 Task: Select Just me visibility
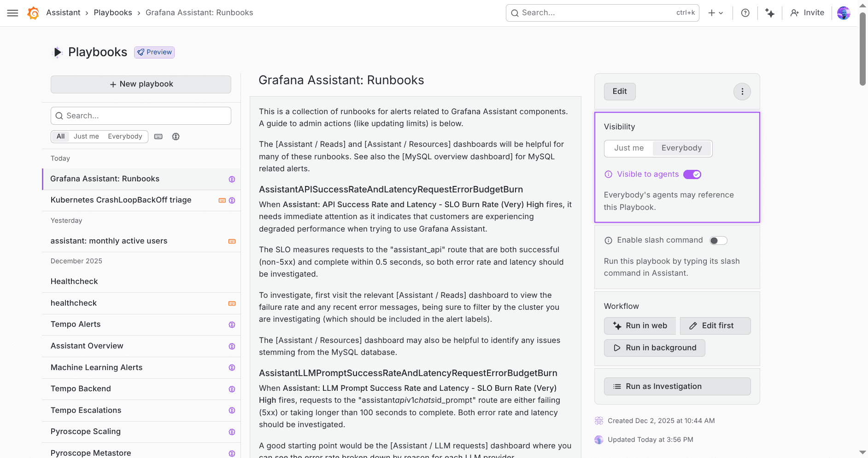[628, 148]
